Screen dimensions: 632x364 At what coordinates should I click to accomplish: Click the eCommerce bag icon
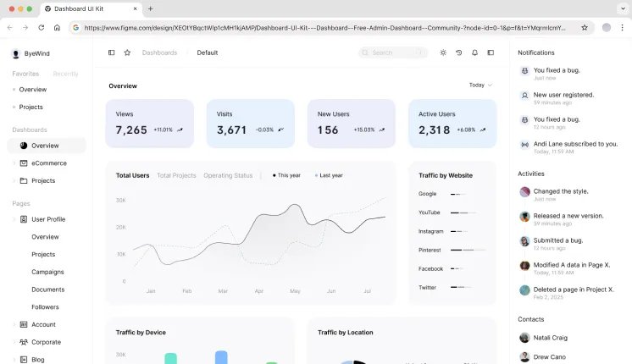click(x=24, y=163)
